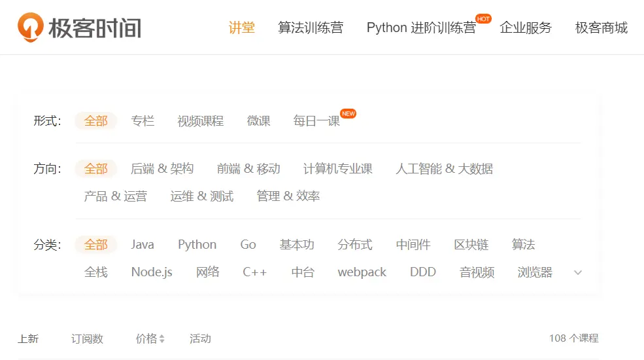Viewport: 644px width, 360px height.
Task: Select 运维 & 测试 direction
Action: tap(201, 196)
